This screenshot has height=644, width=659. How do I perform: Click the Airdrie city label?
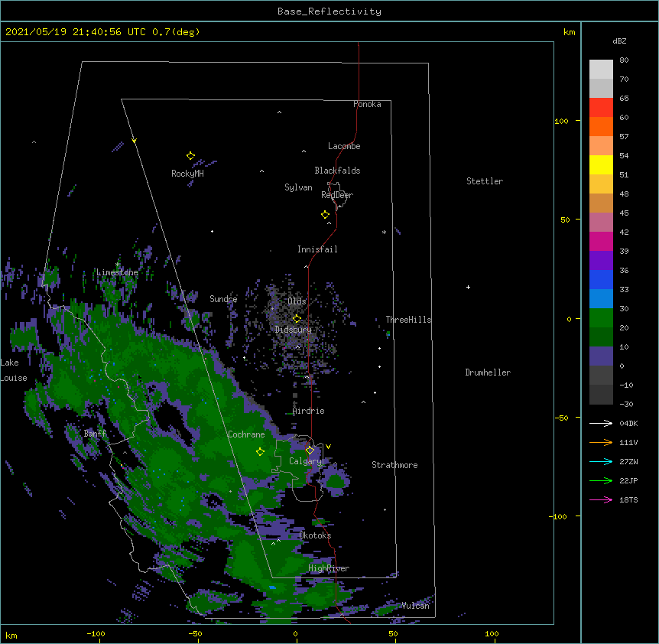tap(308, 411)
